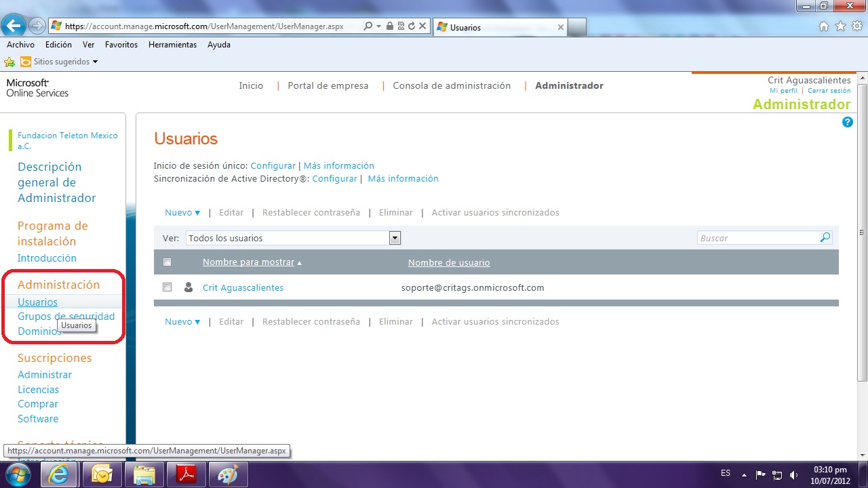Image resolution: width=868 pixels, height=488 pixels.
Task: Open the Crit Aguascalientes user link
Action: tap(243, 287)
